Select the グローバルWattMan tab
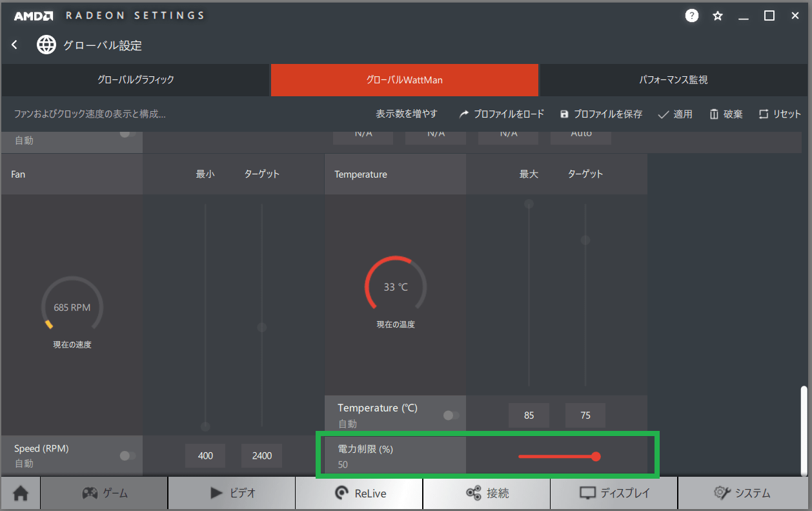This screenshot has width=812, height=511. click(x=404, y=80)
